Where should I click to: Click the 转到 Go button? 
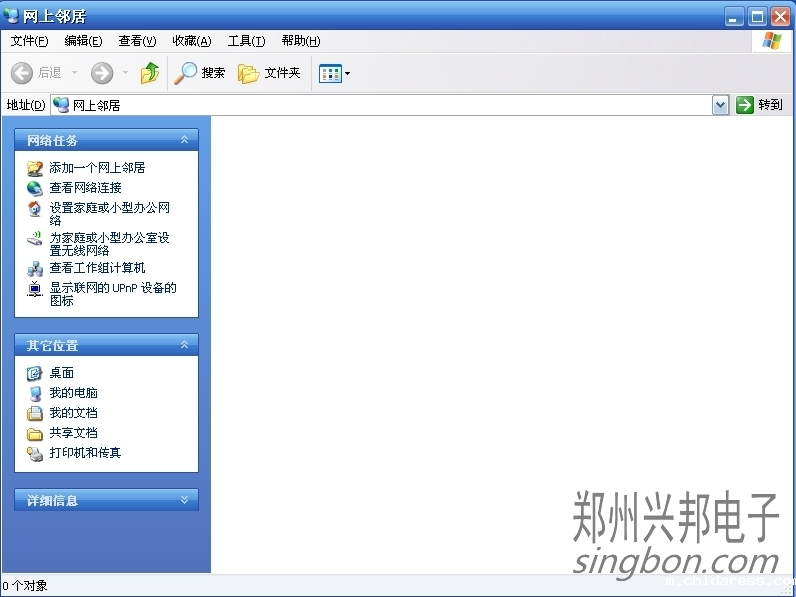pyautogui.click(x=760, y=105)
